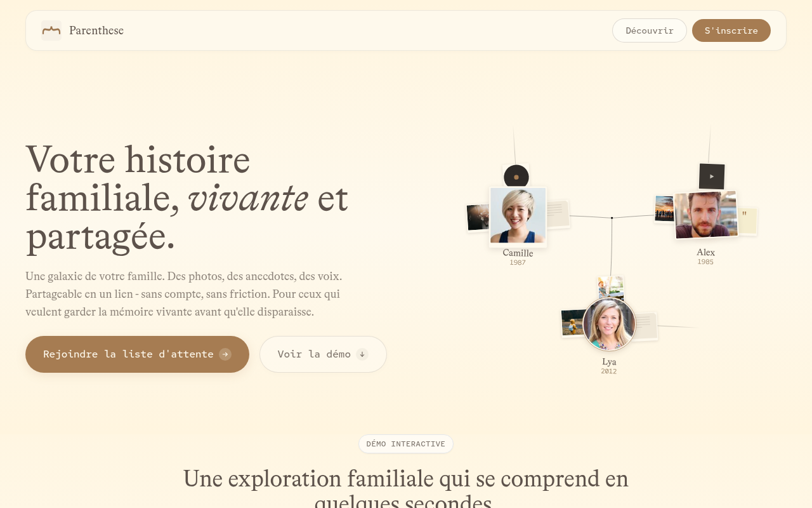Screen dimensions: 812x508
Task: Open the Découvrir button
Action: [x=650, y=30]
